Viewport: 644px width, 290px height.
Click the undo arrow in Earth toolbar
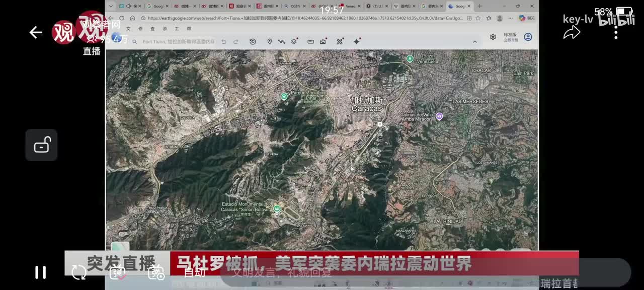pyautogui.click(x=224, y=42)
